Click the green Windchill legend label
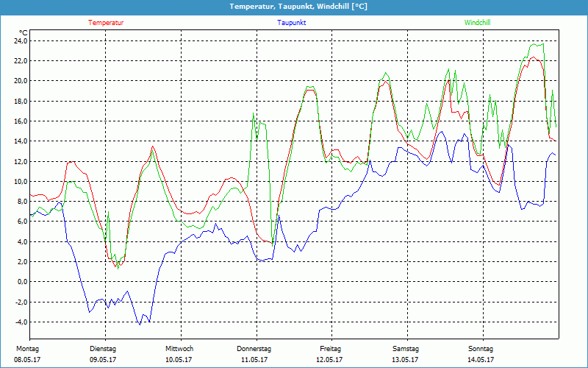588x368 pixels. click(x=477, y=23)
